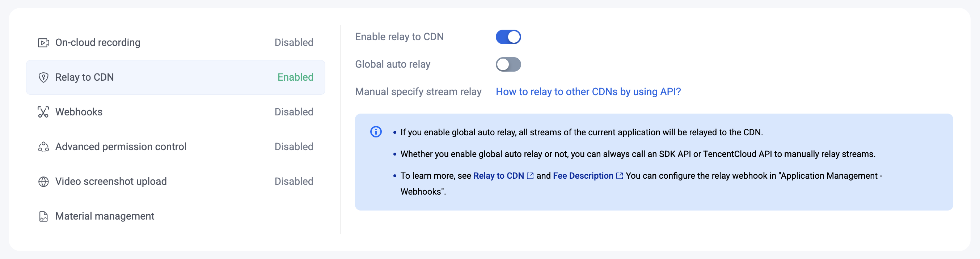Select Webhooks in the feature list

79,112
